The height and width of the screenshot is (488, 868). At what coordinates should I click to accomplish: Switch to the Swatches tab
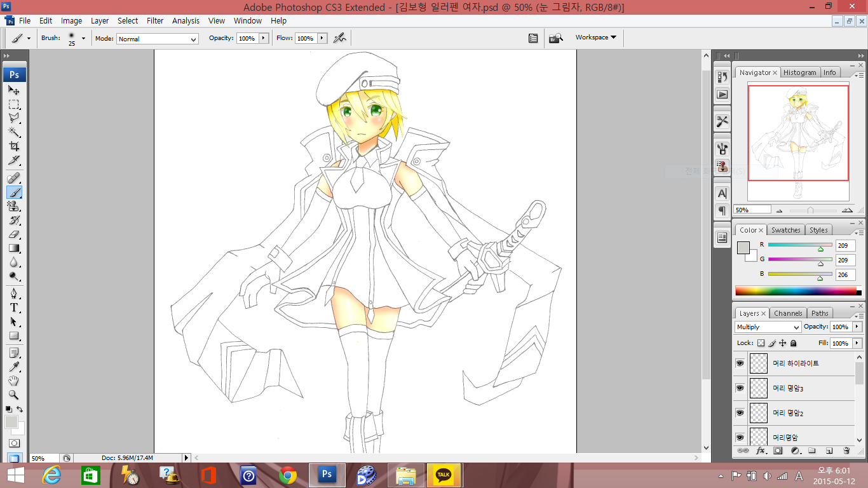pos(786,230)
